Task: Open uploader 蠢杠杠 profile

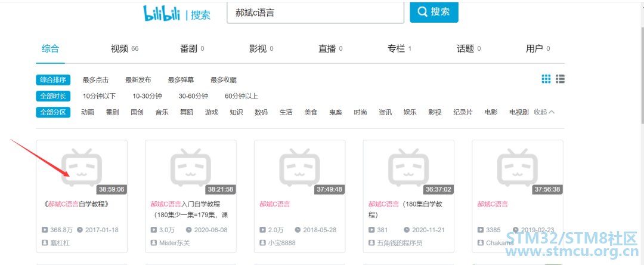Action: 60,243
